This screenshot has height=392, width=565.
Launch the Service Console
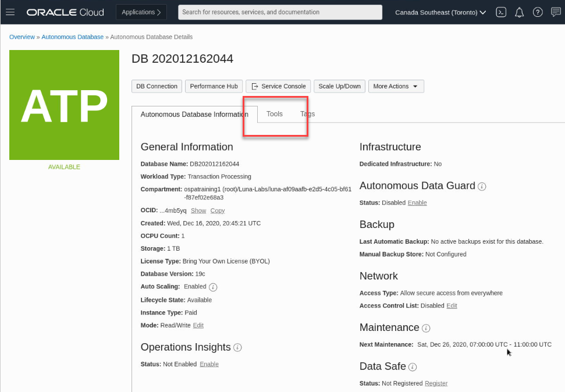[x=278, y=87]
